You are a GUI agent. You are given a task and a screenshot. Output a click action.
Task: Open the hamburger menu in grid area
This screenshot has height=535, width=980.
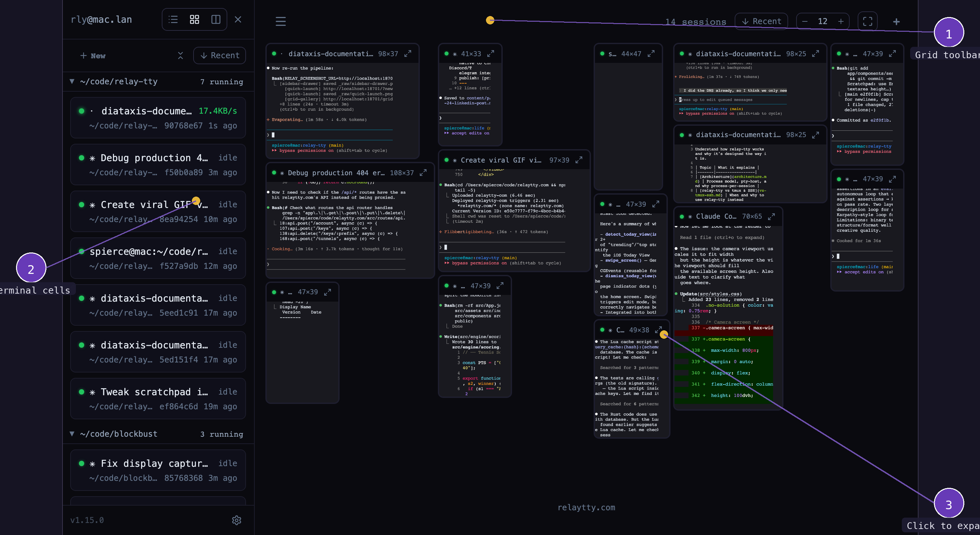pos(280,21)
